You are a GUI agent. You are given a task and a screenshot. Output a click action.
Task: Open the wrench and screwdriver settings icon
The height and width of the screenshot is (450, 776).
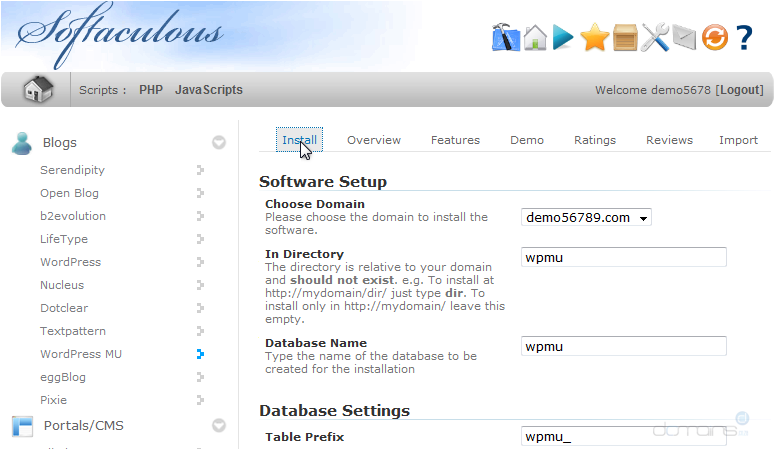[x=655, y=38]
